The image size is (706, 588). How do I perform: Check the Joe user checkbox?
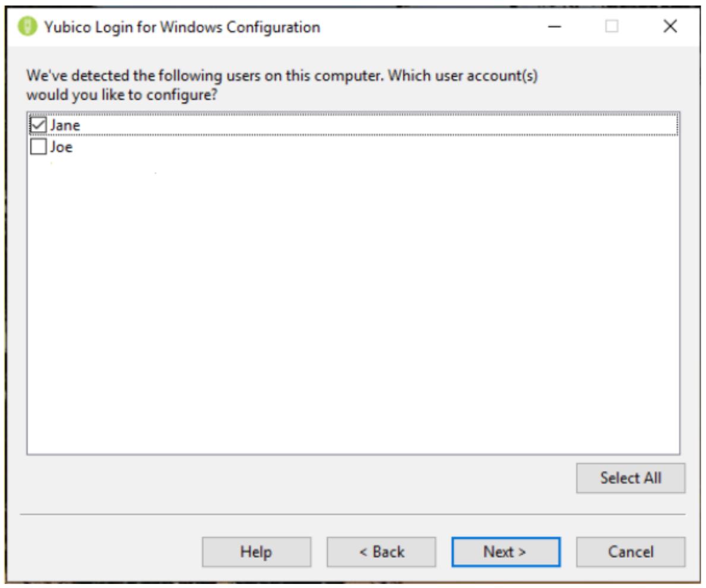[38, 146]
